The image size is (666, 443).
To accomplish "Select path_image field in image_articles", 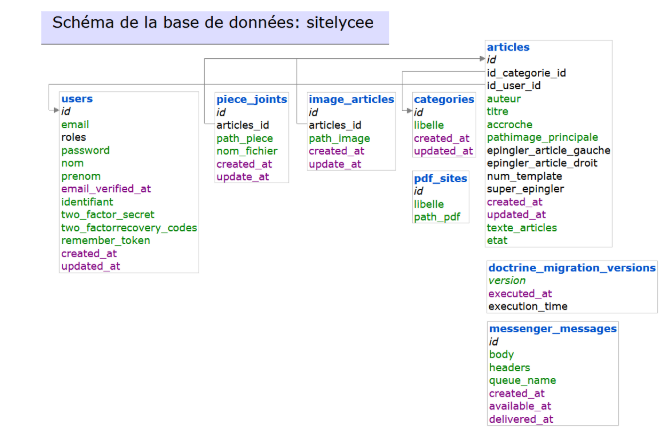I will tap(339, 138).
